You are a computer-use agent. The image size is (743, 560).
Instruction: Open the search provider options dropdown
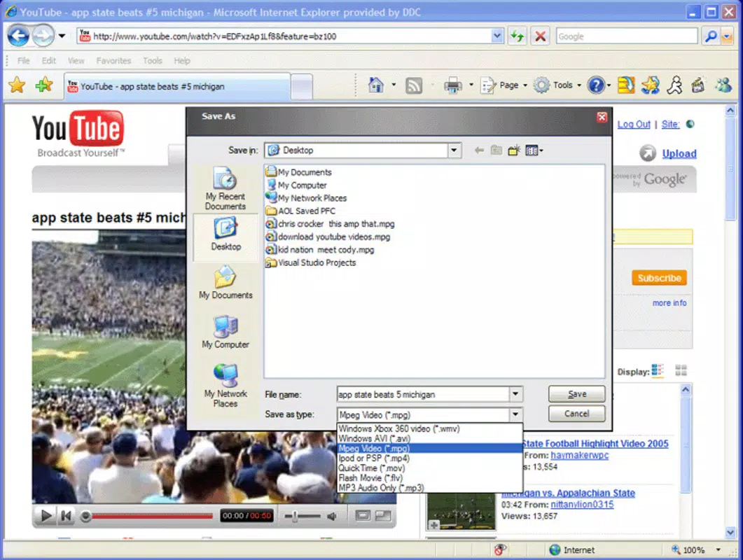(x=727, y=36)
